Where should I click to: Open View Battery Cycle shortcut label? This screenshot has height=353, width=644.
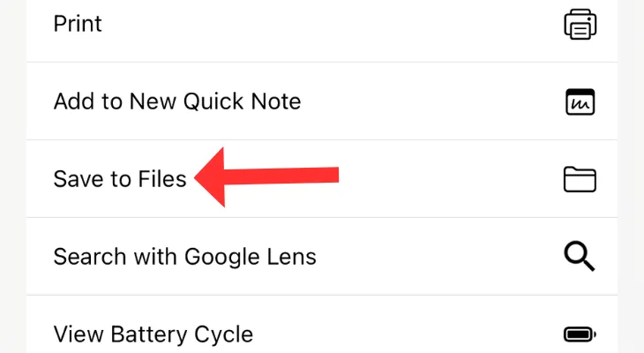(x=154, y=334)
